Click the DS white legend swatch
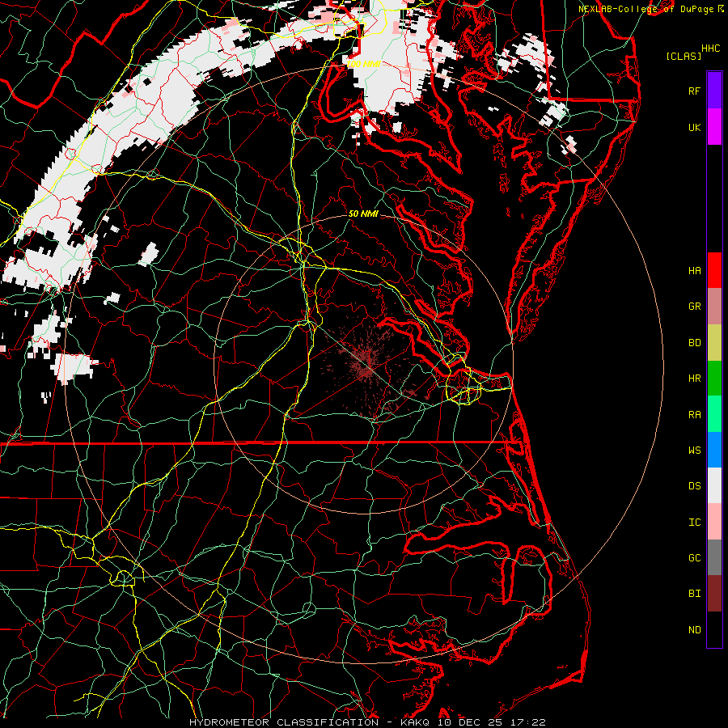Screen dimensions: 728x728 click(x=714, y=485)
